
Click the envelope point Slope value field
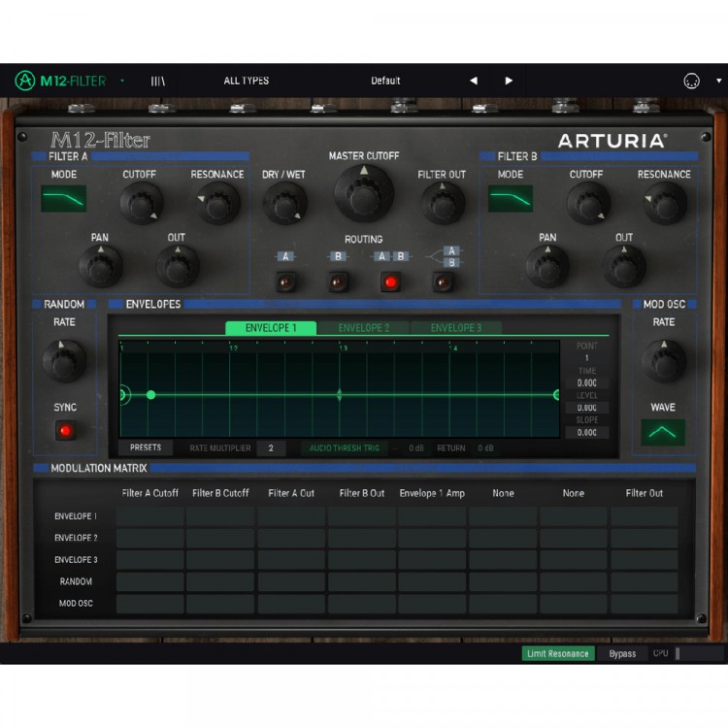tap(587, 432)
